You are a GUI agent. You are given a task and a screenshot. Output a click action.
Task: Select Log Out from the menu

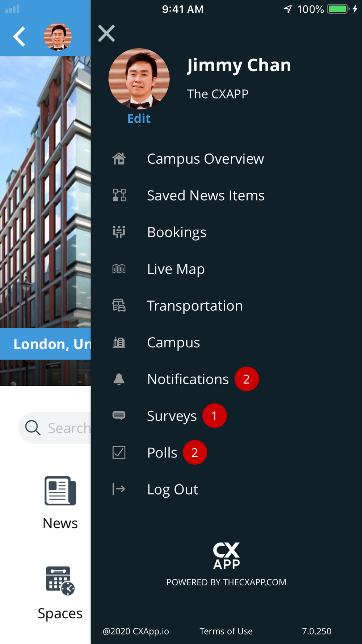pyautogui.click(x=173, y=489)
